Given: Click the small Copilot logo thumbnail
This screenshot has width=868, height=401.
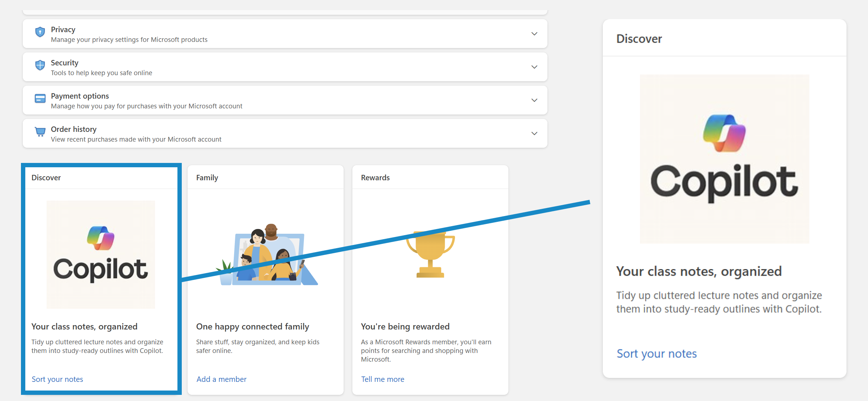Looking at the screenshot, I should [101, 255].
